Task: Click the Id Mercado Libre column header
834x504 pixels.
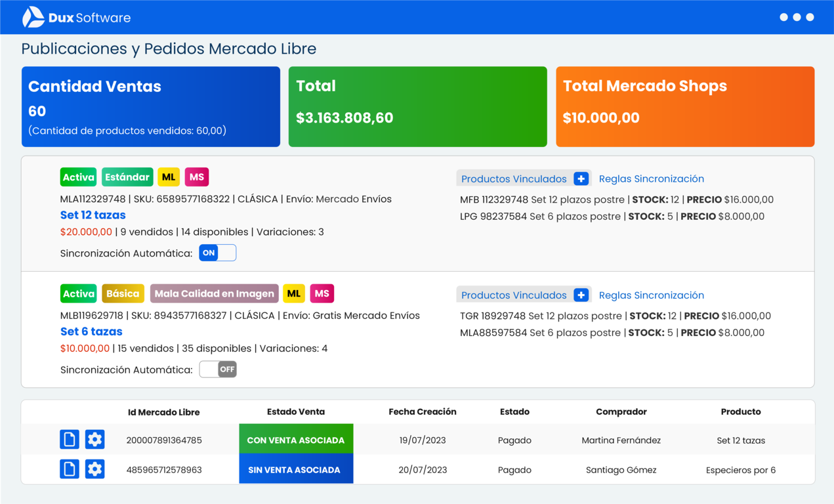Action: 164,412
